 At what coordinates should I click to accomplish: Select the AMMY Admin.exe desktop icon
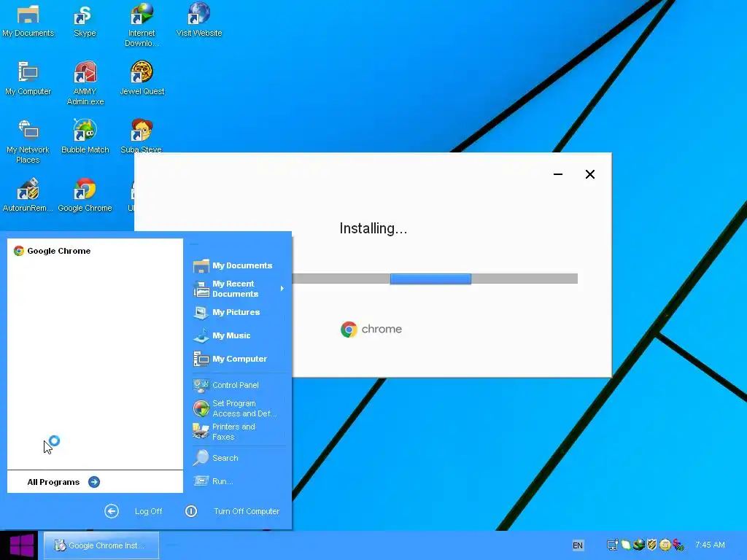[85, 83]
